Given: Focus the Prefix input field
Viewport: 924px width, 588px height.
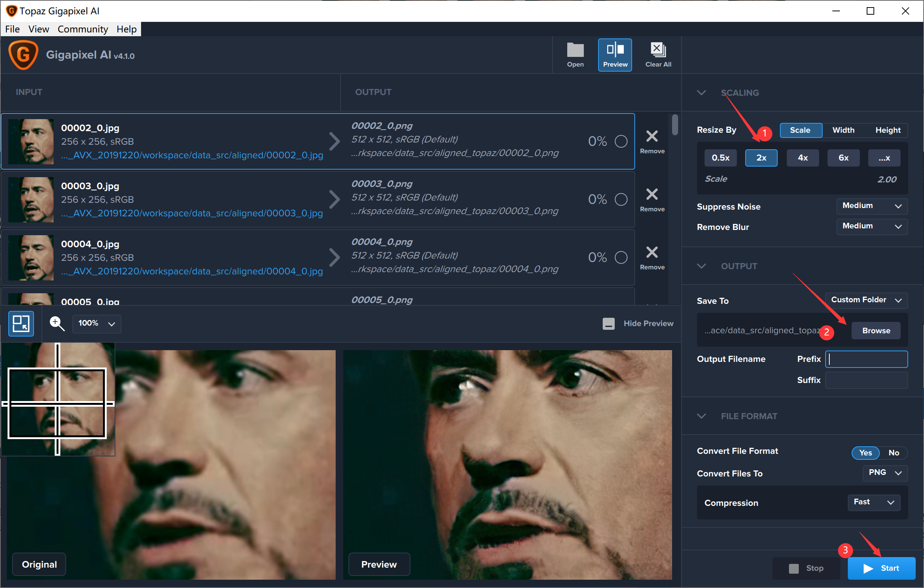Looking at the screenshot, I should pos(866,359).
